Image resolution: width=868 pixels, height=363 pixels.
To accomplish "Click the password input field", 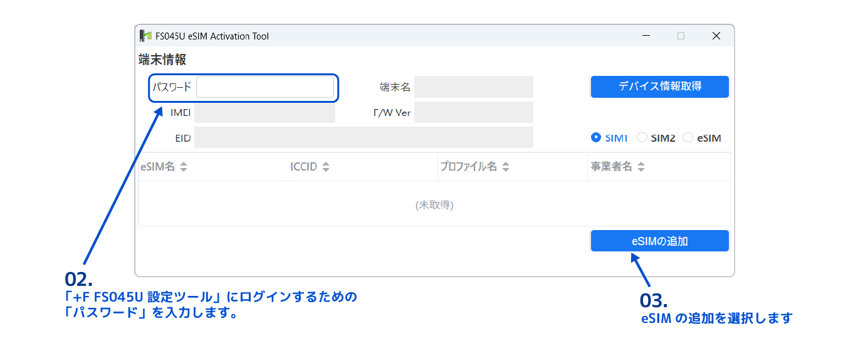I will coord(265,87).
